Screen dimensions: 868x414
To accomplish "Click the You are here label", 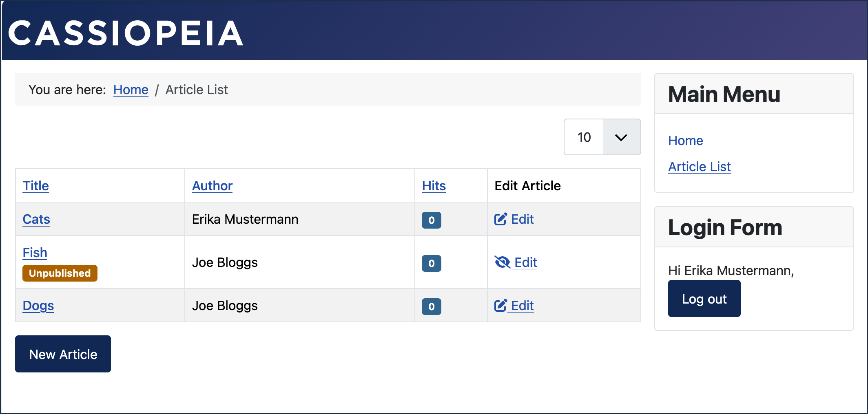I will pos(67,90).
